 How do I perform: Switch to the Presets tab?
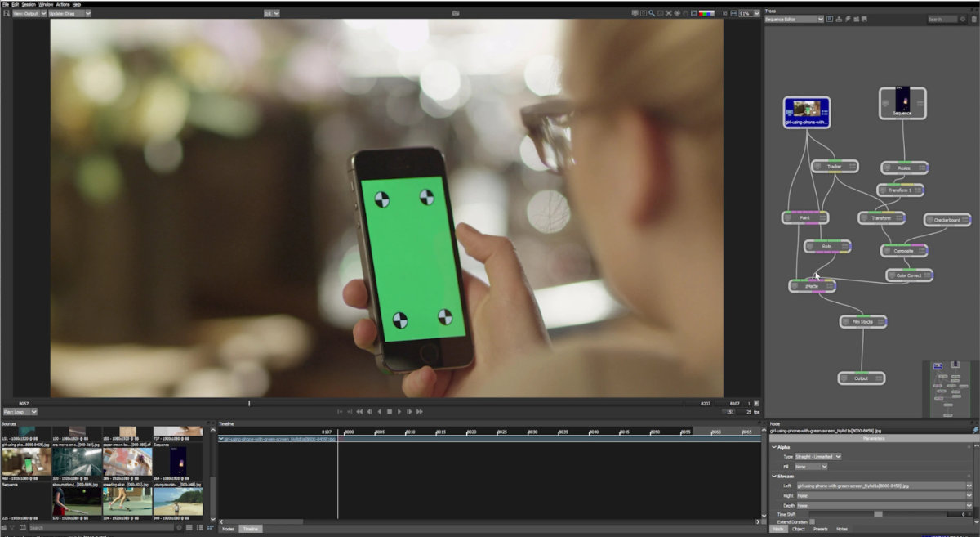(821, 530)
